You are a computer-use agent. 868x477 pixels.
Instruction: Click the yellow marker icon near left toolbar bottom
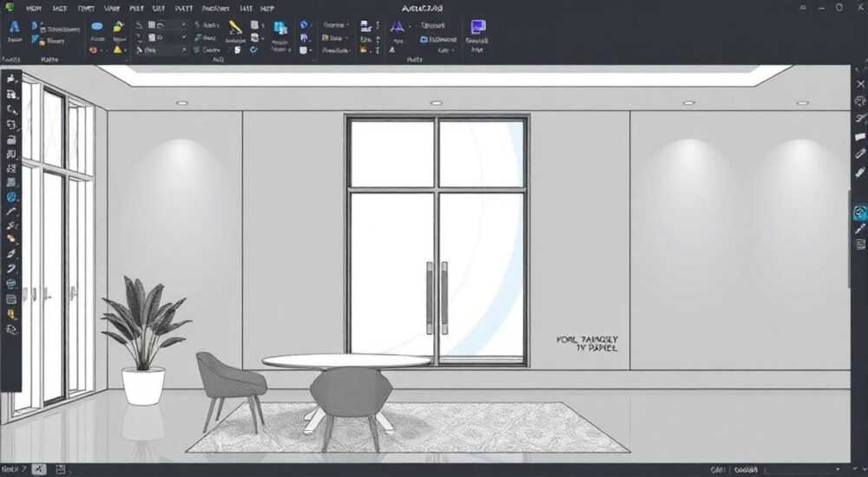click(11, 314)
